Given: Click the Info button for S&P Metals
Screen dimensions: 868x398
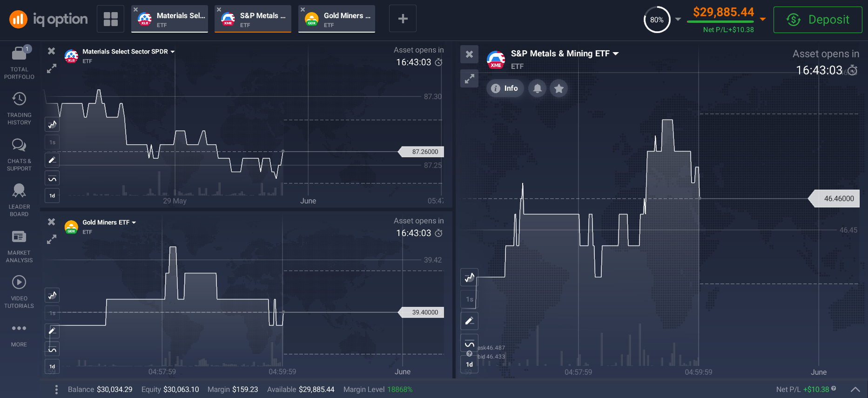Looking at the screenshot, I should point(505,88).
